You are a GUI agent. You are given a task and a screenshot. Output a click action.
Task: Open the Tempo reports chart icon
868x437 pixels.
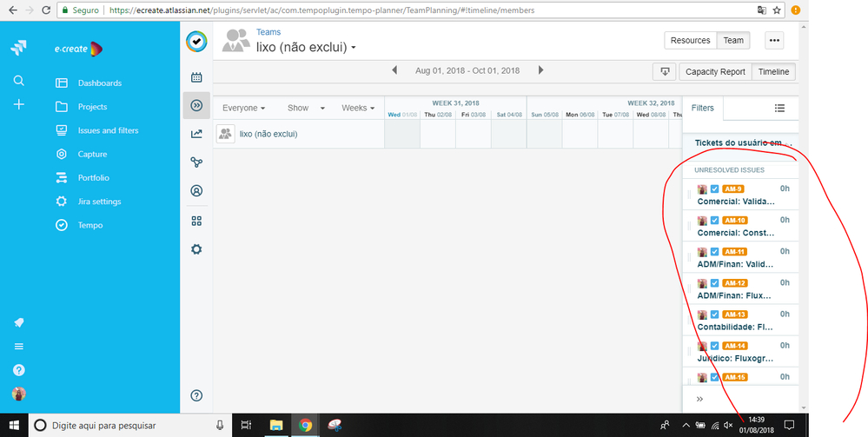click(x=196, y=134)
